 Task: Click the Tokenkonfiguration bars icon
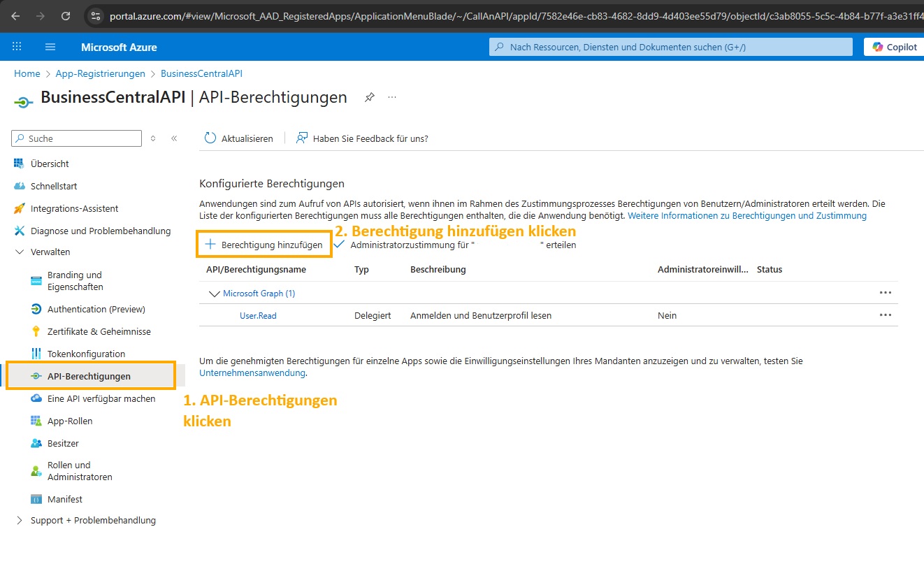point(36,354)
